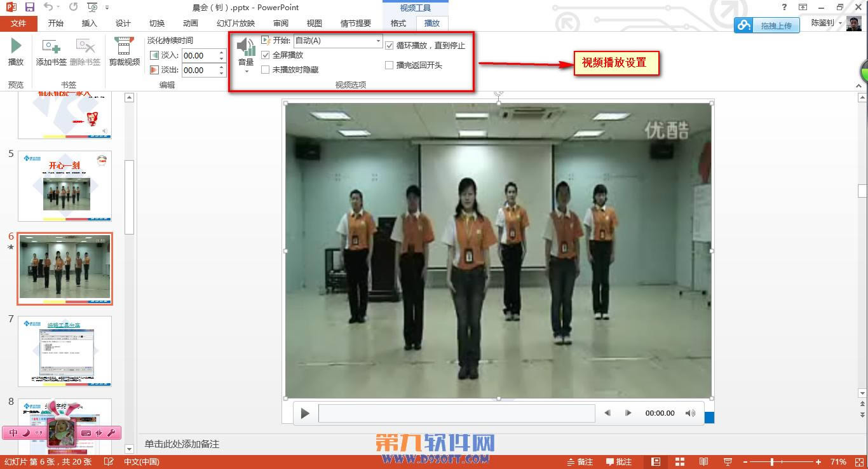Click slide panel scrollbar down arrow
Image resolution: width=868 pixels, height=469 pixels.
[x=130, y=449]
